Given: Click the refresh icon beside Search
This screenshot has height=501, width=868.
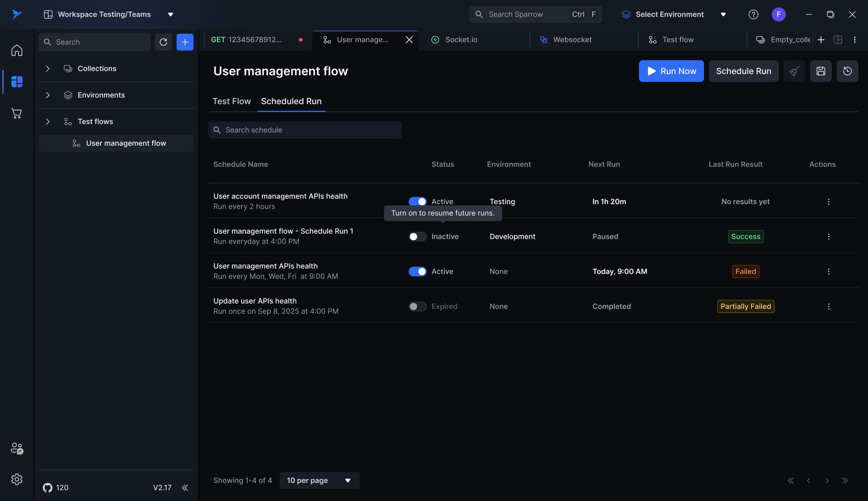Looking at the screenshot, I should coord(163,42).
